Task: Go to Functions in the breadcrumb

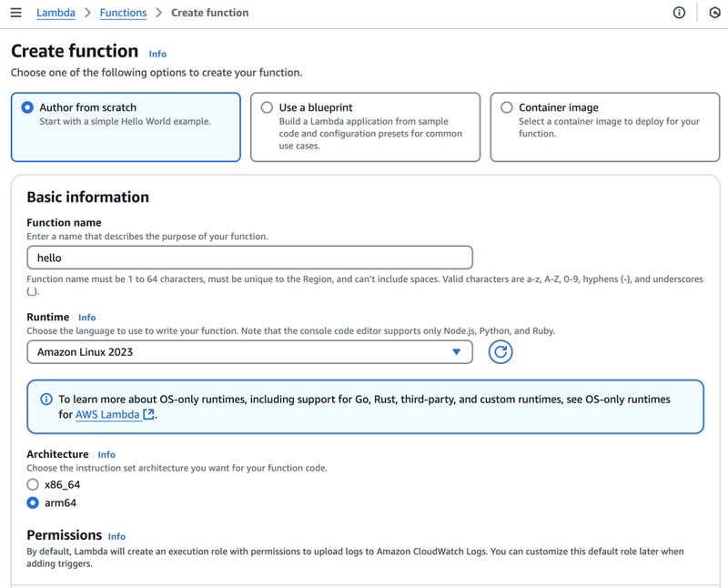Action: click(122, 13)
